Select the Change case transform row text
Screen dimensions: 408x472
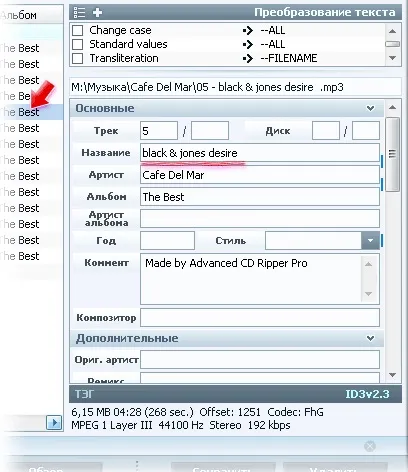[x=120, y=30]
